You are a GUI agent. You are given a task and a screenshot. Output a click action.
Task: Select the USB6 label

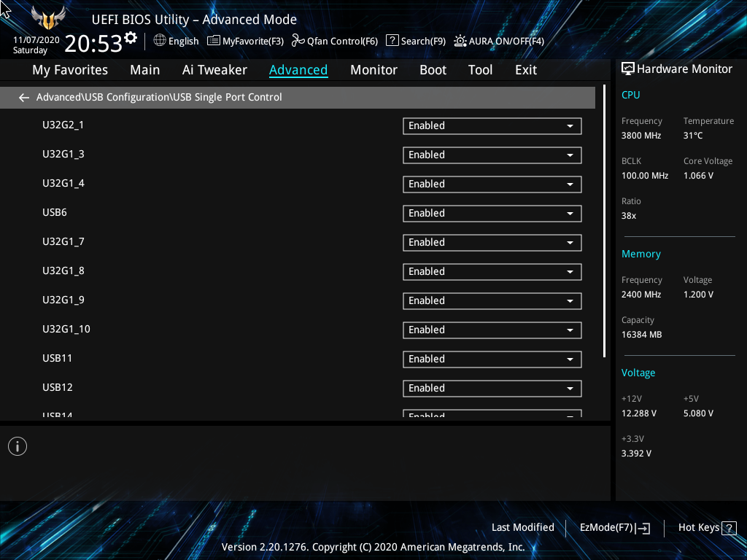(54, 212)
